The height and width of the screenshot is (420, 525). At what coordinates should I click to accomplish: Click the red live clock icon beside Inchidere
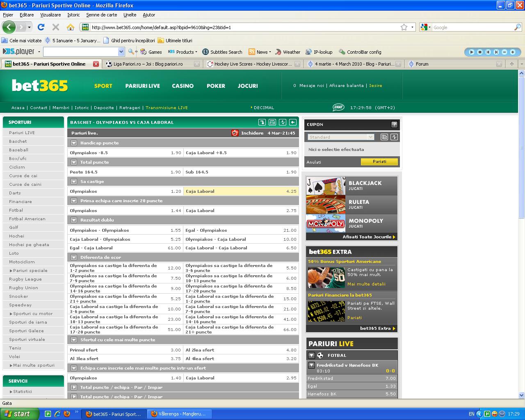click(235, 133)
